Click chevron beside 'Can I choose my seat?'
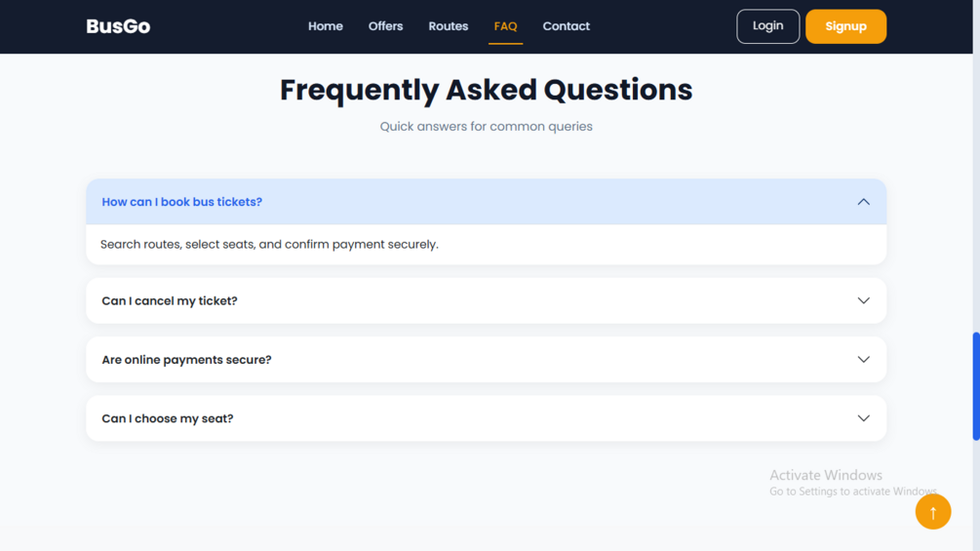This screenshot has width=980, height=551. 863,418
